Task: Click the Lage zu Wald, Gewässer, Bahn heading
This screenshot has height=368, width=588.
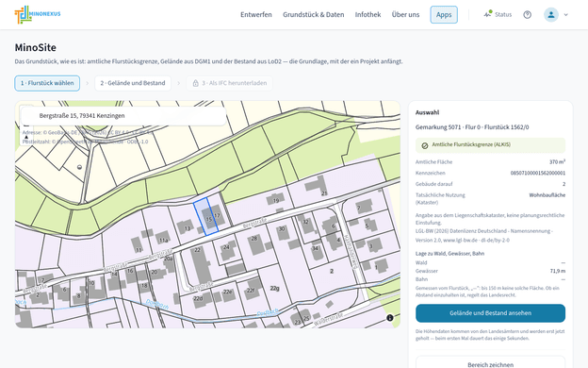Action: [x=449, y=254]
